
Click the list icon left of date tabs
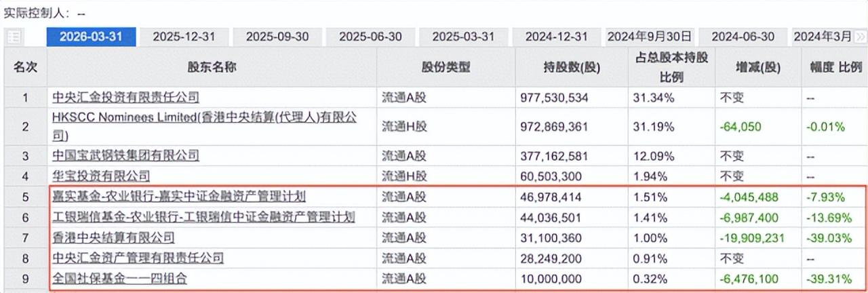coord(14,37)
